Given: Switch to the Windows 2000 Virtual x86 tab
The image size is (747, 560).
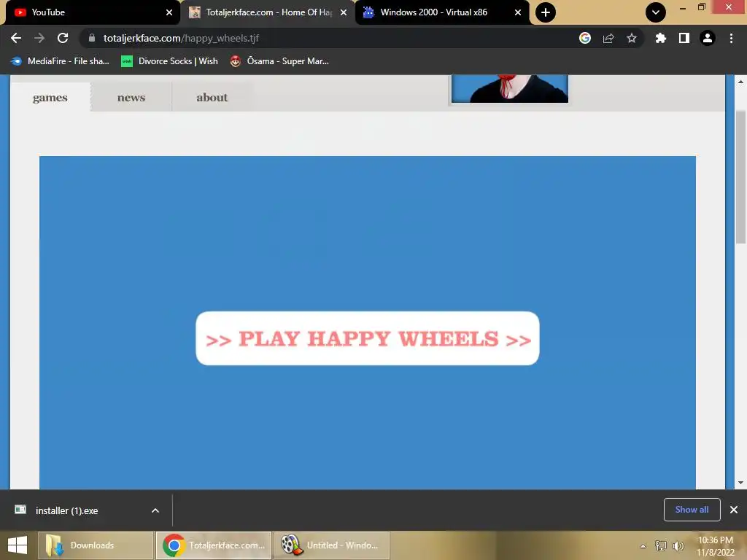Looking at the screenshot, I should click(441, 12).
